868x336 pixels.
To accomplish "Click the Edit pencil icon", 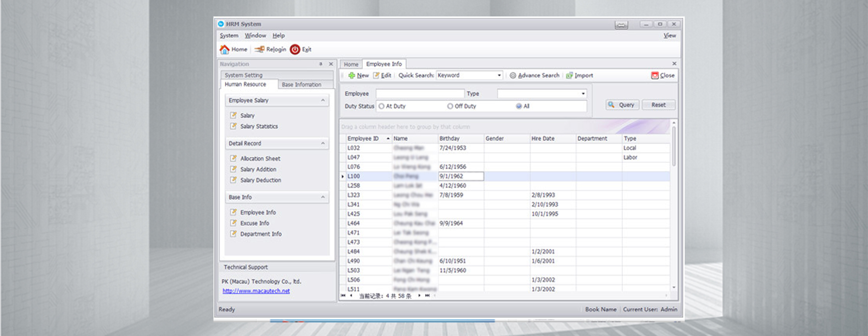I will coord(376,75).
